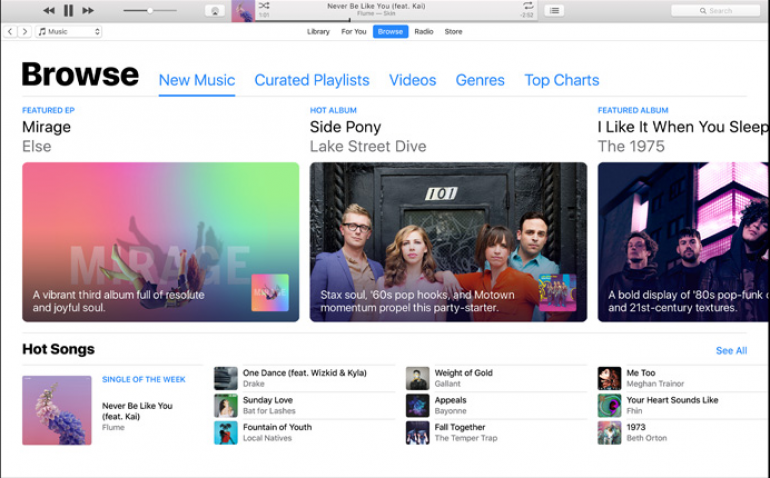
Task: Go forward with the right chevron button
Action: (25, 31)
